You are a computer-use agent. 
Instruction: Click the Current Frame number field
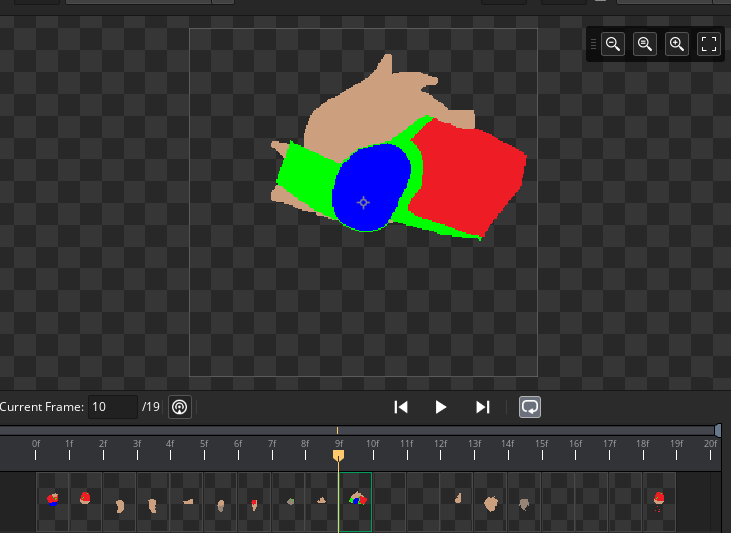(x=112, y=407)
